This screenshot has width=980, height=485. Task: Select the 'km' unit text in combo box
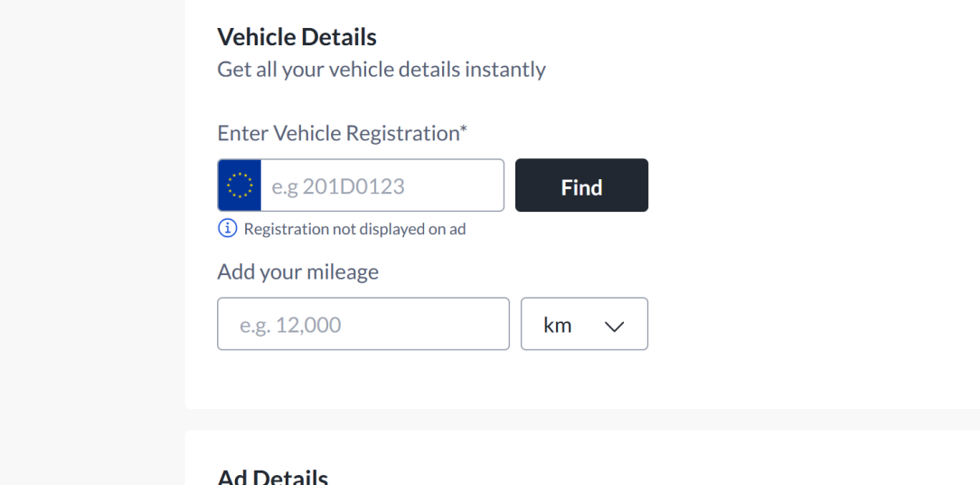click(x=558, y=326)
